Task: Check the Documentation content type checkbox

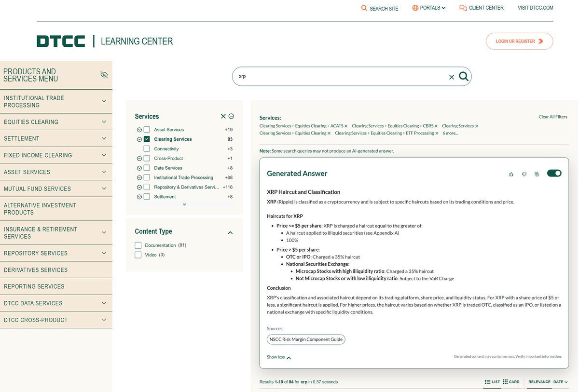Action: click(x=138, y=245)
